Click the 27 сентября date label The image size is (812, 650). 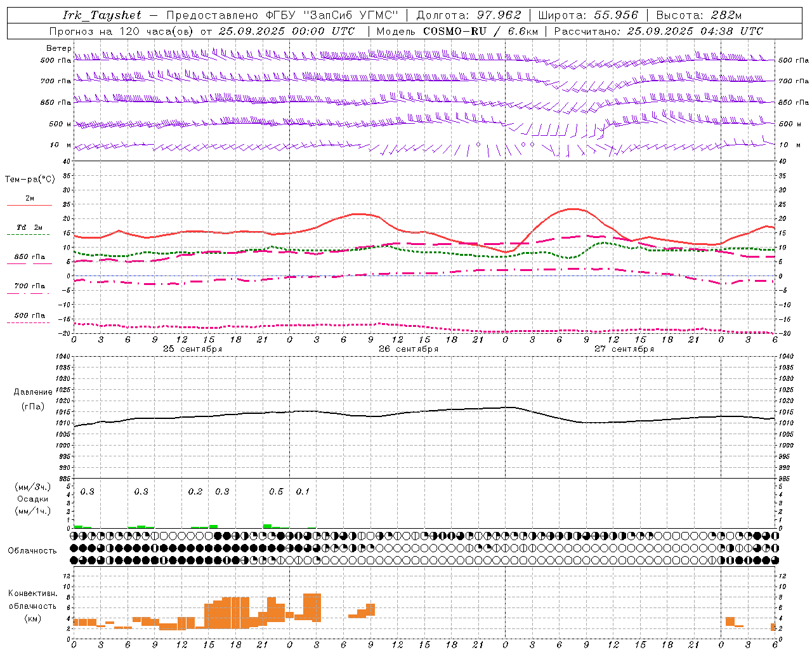point(624,349)
